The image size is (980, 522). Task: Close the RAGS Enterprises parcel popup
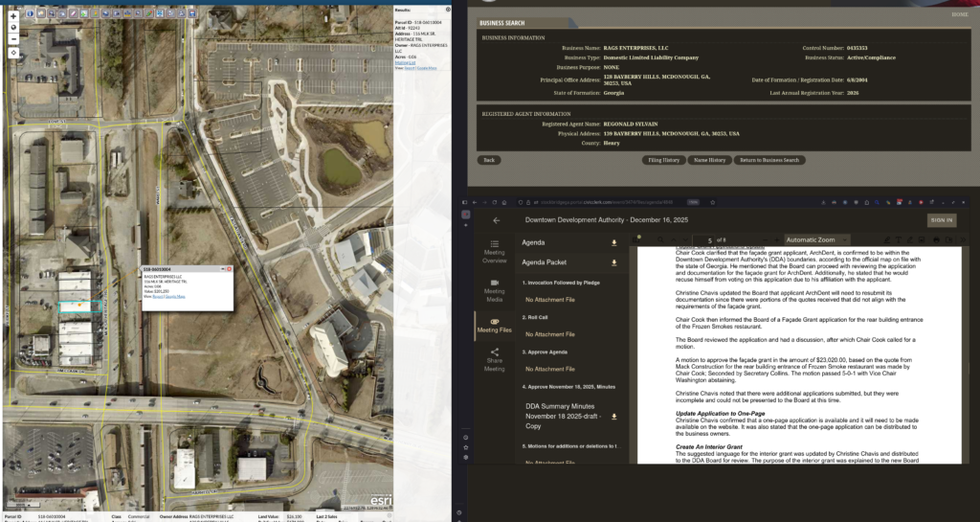coord(230,269)
